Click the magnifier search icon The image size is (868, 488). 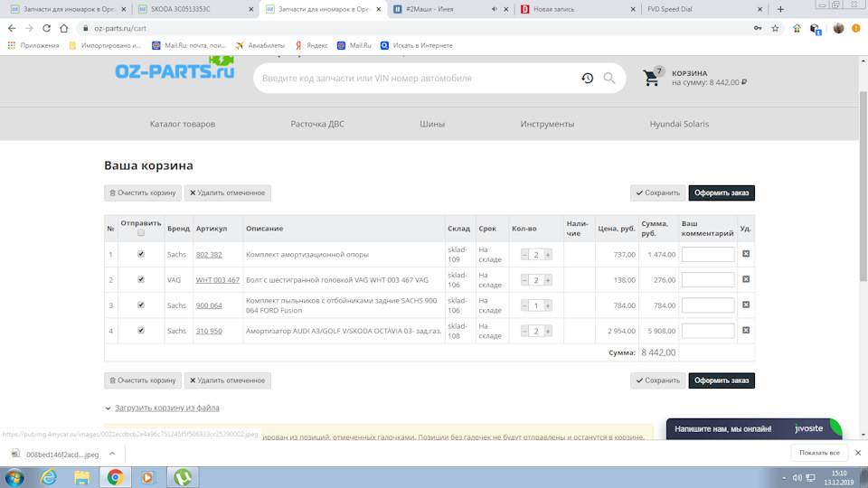609,79
